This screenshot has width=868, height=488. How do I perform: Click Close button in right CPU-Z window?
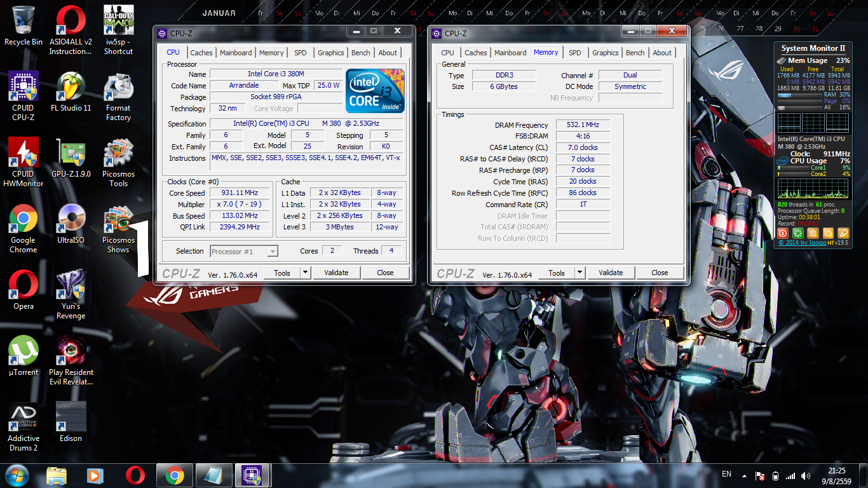[x=660, y=273]
